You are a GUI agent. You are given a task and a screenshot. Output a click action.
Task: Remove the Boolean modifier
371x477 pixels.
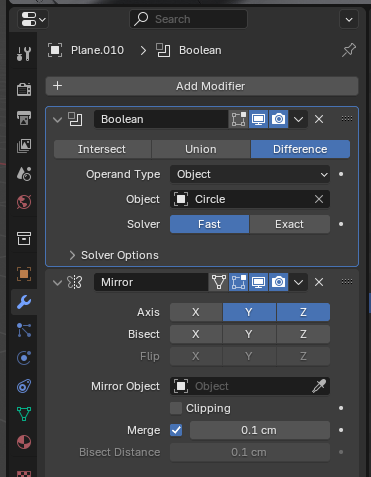(x=319, y=119)
